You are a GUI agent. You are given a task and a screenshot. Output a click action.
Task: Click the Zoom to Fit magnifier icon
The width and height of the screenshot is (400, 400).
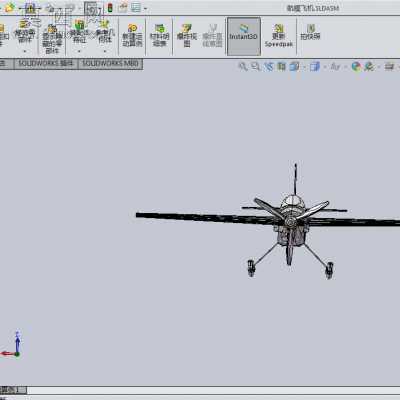(x=243, y=67)
